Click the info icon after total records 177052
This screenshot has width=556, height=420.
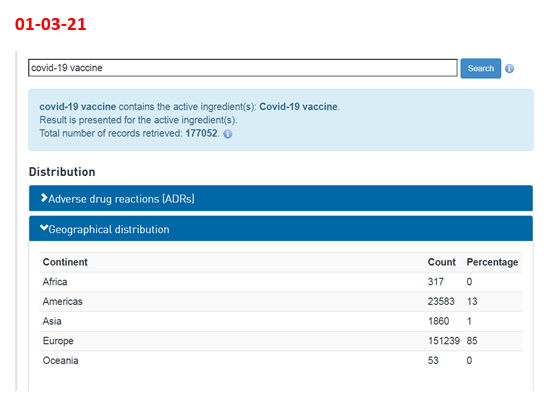[x=228, y=134]
